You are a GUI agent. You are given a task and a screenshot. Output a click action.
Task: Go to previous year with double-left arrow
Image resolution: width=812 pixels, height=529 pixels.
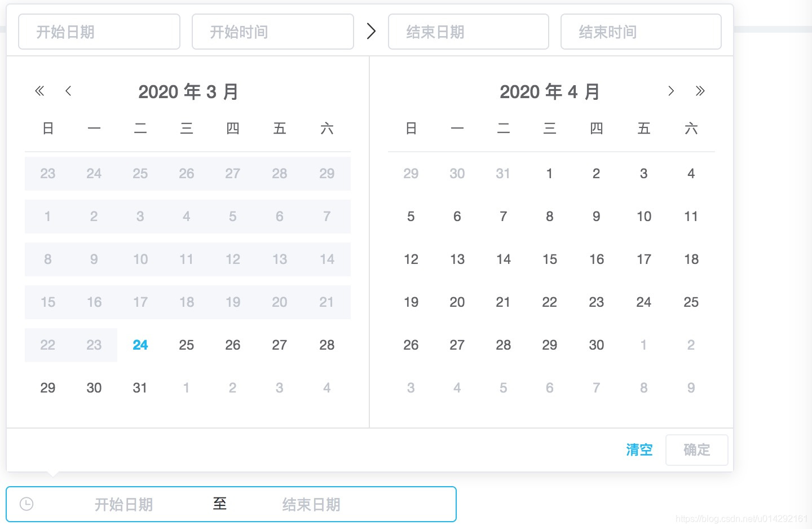[39, 91]
